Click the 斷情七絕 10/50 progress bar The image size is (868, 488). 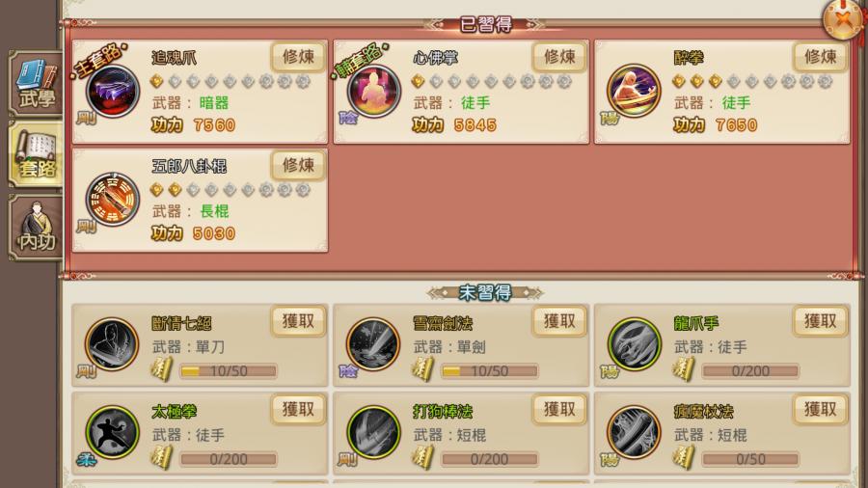point(229,370)
